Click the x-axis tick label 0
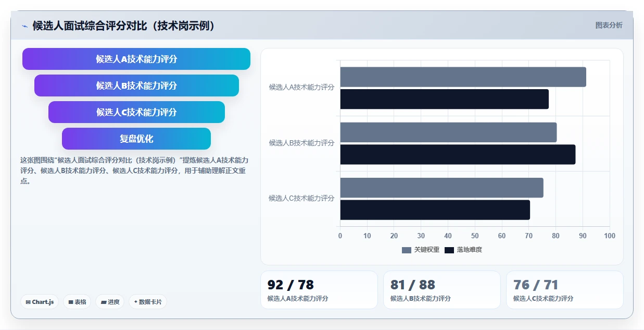Screen dimensions: 644x330 (x=340, y=236)
